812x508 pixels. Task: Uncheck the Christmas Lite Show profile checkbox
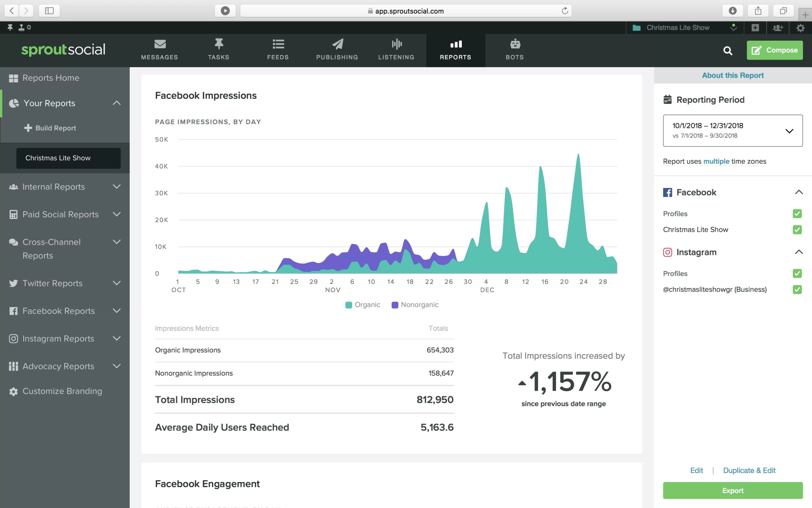pyautogui.click(x=797, y=230)
